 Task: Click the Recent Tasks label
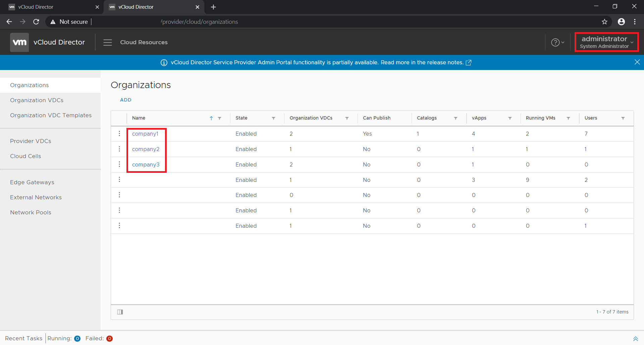(x=23, y=339)
